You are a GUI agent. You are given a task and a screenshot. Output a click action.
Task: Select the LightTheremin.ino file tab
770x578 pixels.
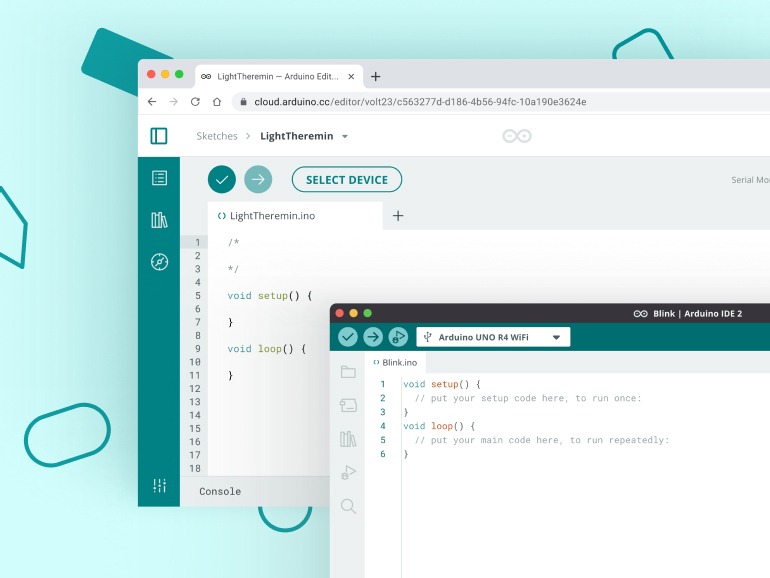click(295, 216)
